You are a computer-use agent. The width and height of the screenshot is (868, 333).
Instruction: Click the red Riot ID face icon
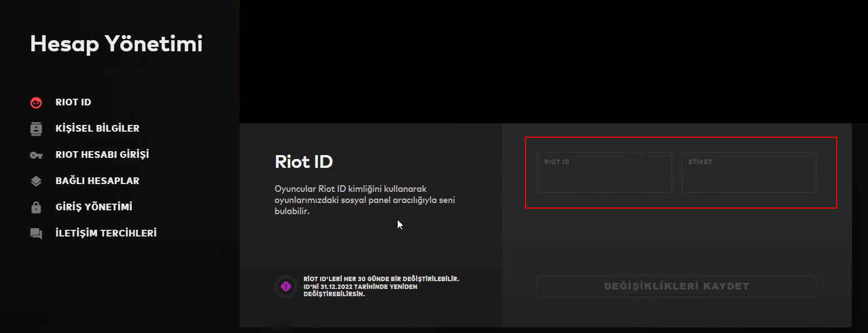36,103
